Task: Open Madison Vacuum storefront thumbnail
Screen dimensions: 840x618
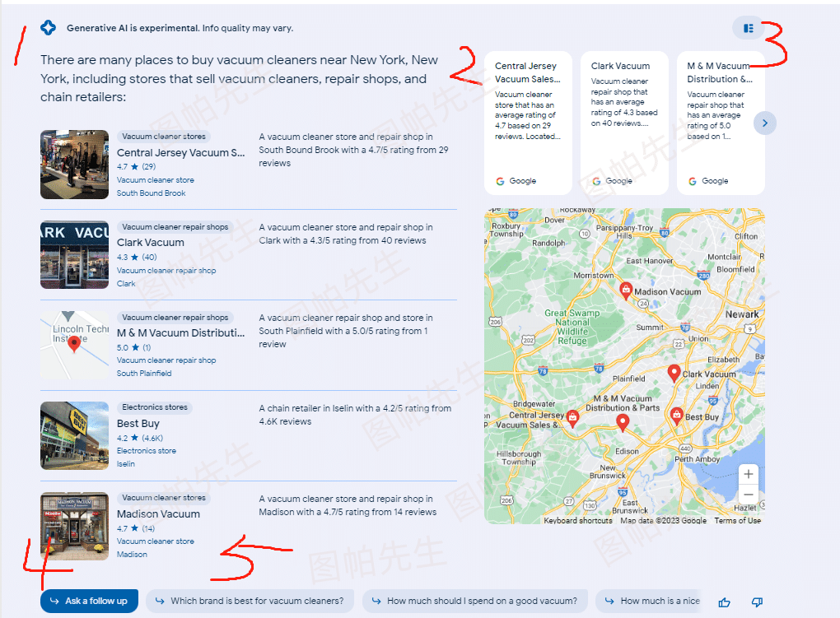Action: pos(74,527)
